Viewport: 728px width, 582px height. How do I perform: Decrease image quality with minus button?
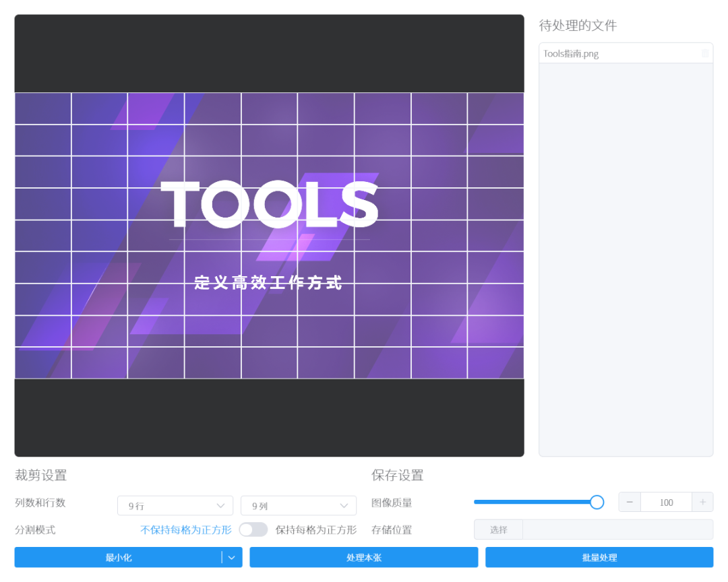tap(630, 502)
